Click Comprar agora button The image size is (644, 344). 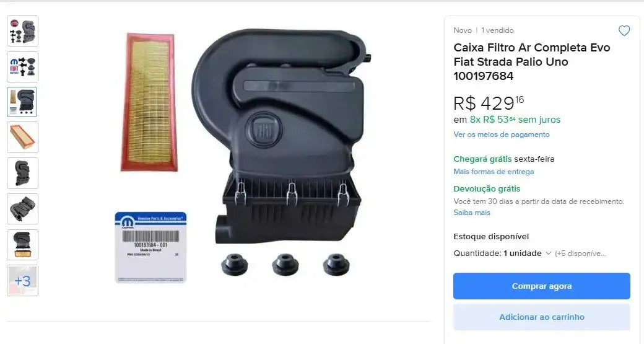coord(541,286)
